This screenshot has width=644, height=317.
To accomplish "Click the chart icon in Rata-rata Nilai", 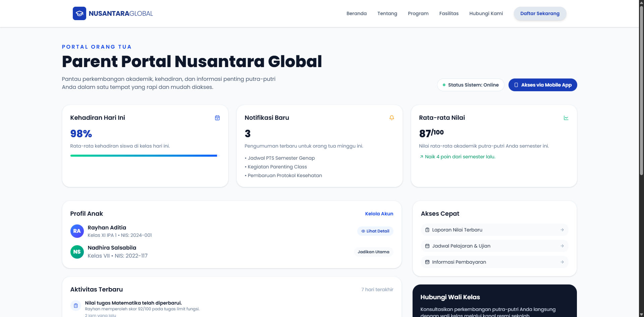I will 566,118.
